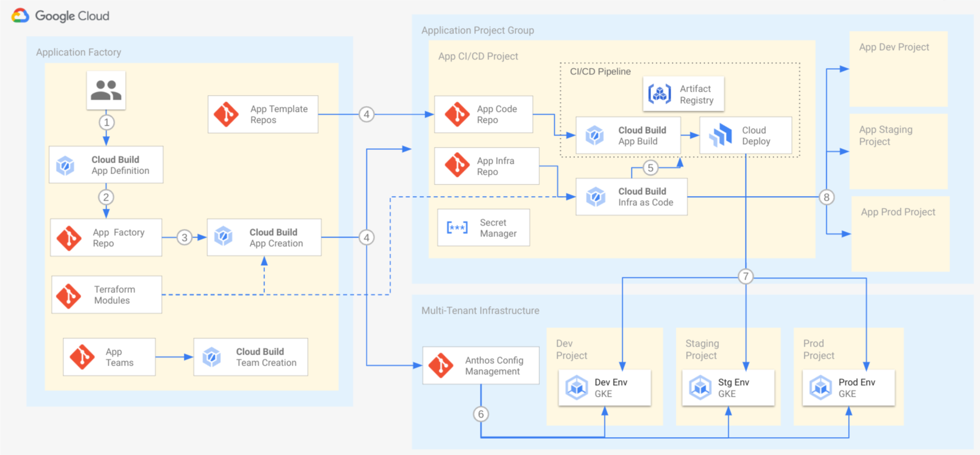
Task: Select the Cloud Build Infra as Code label
Action: tap(646, 197)
